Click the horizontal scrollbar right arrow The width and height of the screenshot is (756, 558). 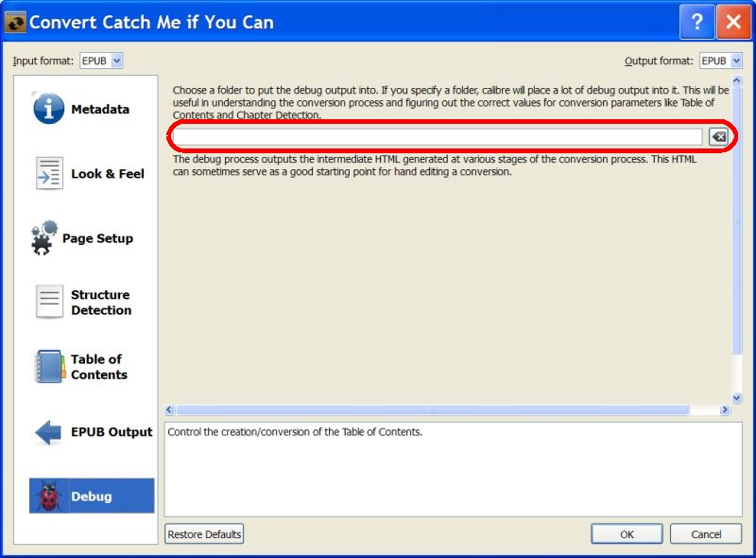(725, 410)
